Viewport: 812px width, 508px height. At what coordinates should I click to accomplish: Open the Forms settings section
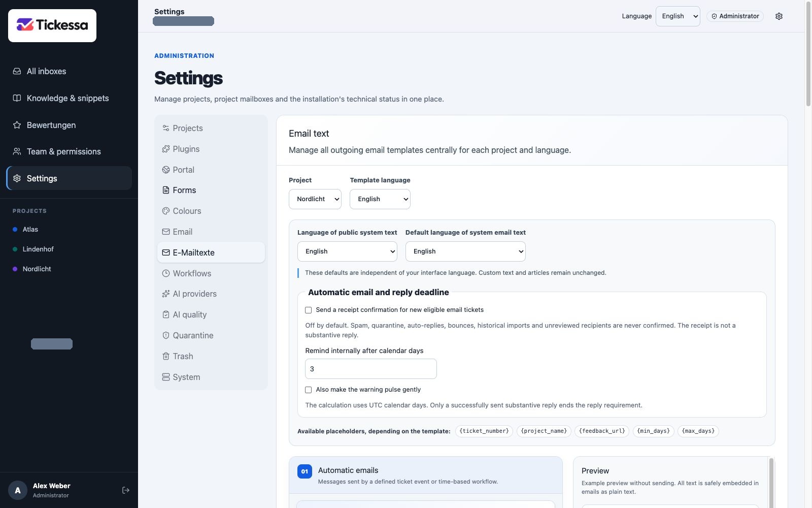211,190
